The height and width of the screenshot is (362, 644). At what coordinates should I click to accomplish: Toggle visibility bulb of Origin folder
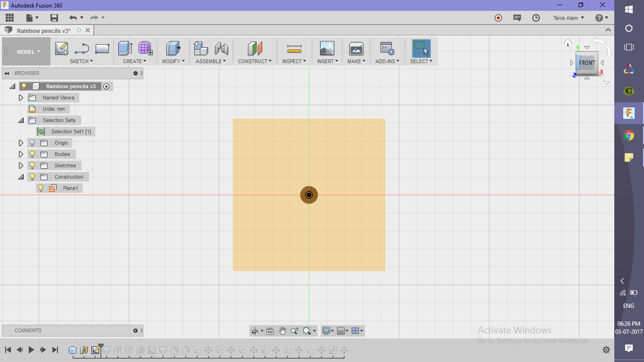click(33, 143)
